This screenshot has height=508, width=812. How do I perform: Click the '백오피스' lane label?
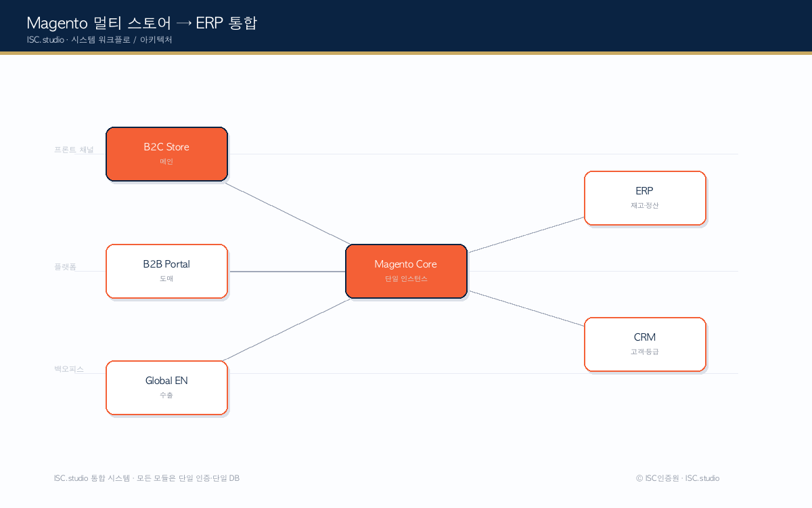[69, 369]
